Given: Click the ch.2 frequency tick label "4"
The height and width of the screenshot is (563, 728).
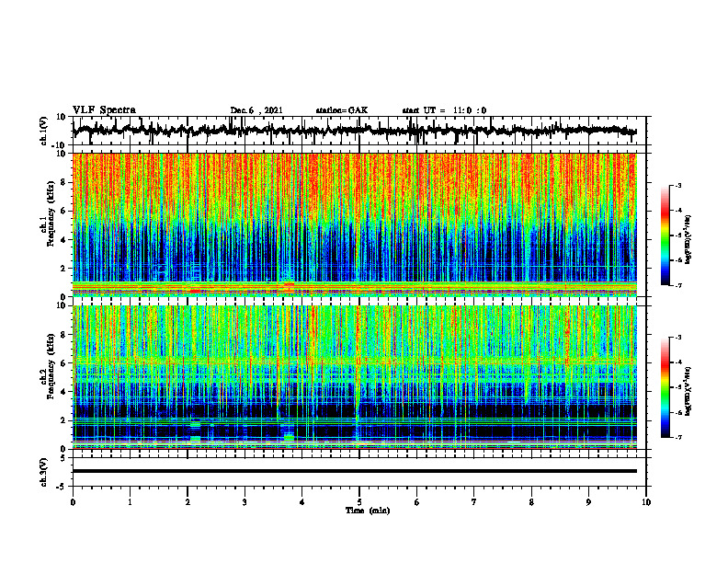Looking at the screenshot, I should pos(63,392).
